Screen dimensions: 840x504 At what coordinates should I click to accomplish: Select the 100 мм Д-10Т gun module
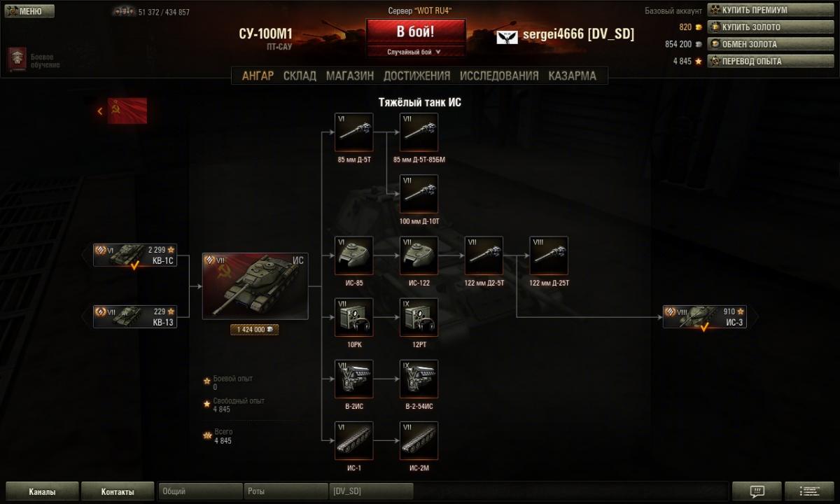419,194
